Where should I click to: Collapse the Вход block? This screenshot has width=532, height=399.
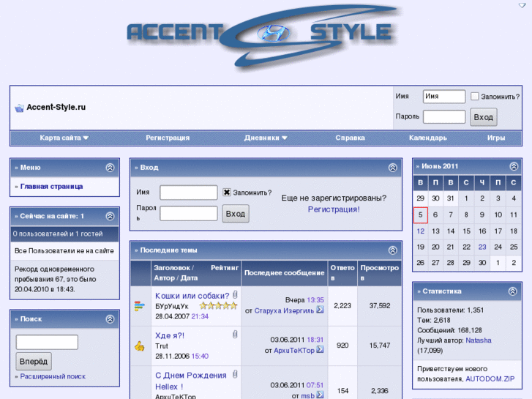392,168
